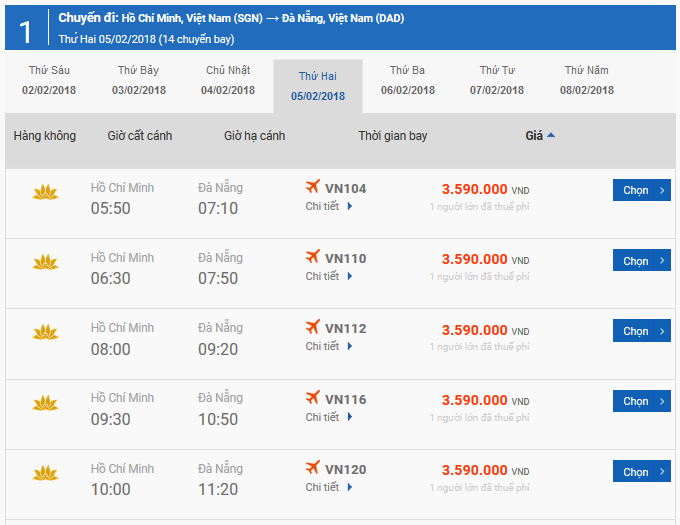The height and width of the screenshot is (525, 680).
Task: Click departure time 06:30
Action: pyautogui.click(x=111, y=278)
